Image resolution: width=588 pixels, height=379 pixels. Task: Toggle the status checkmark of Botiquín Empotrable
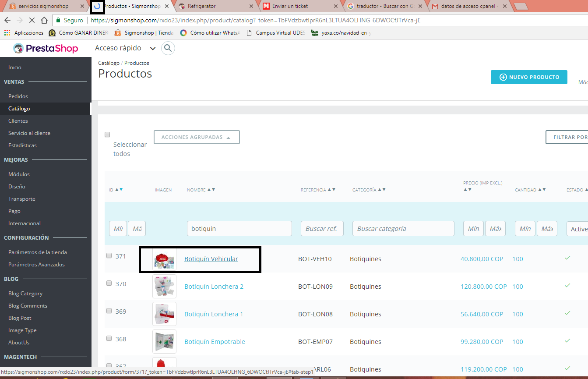[567, 341]
